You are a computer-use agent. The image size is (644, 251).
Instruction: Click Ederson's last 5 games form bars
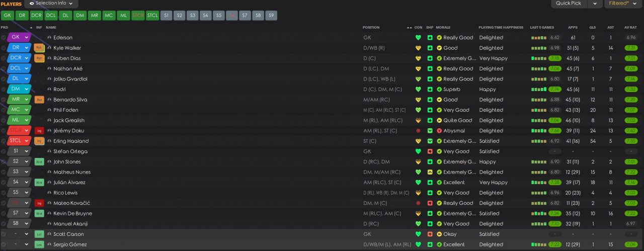tap(539, 38)
